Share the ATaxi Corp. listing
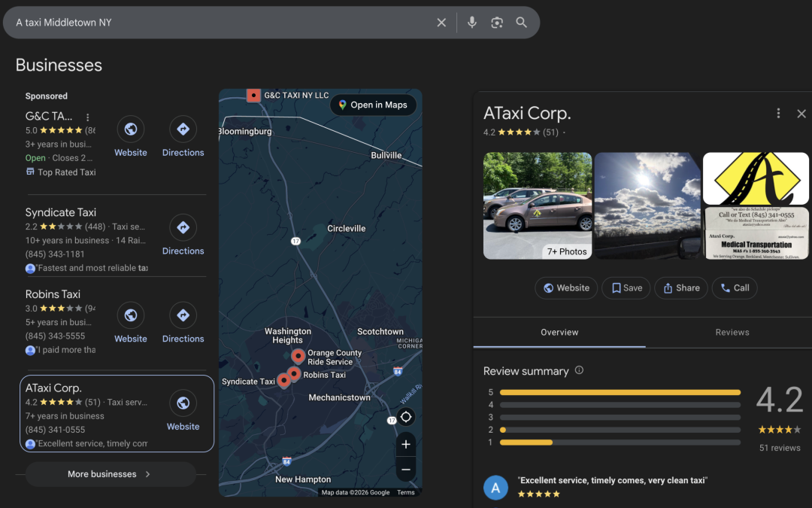Screen dimensions: 812x508 click(x=680, y=287)
